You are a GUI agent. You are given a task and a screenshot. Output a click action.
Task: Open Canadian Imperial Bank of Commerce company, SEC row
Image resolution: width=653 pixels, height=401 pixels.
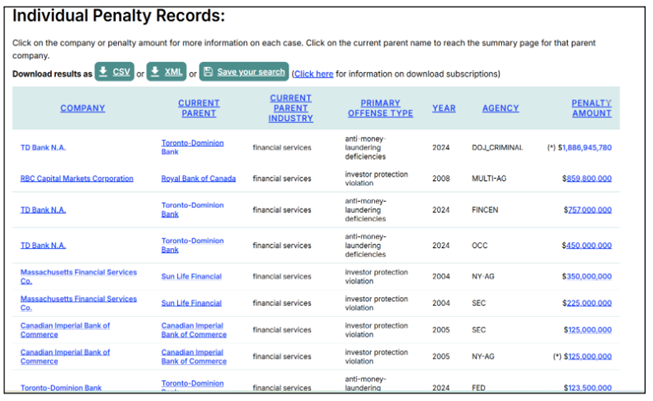65,330
